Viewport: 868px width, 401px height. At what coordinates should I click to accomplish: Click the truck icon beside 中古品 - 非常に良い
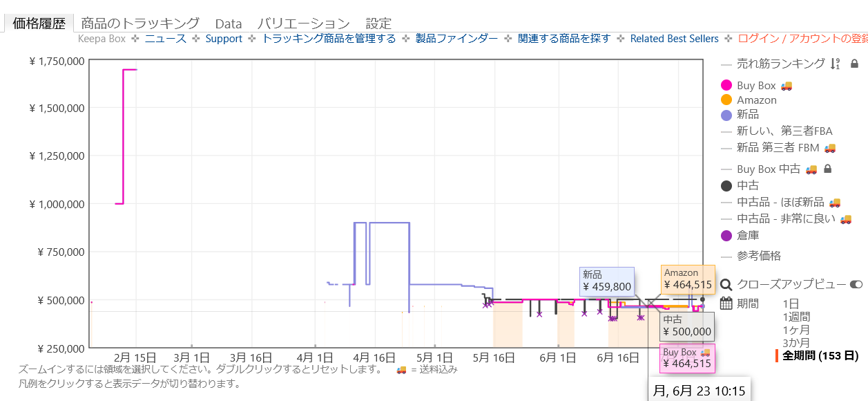coord(845,218)
